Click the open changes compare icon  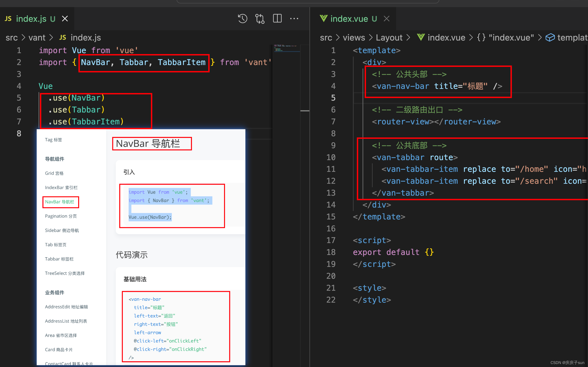pyautogui.click(x=260, y=19)
